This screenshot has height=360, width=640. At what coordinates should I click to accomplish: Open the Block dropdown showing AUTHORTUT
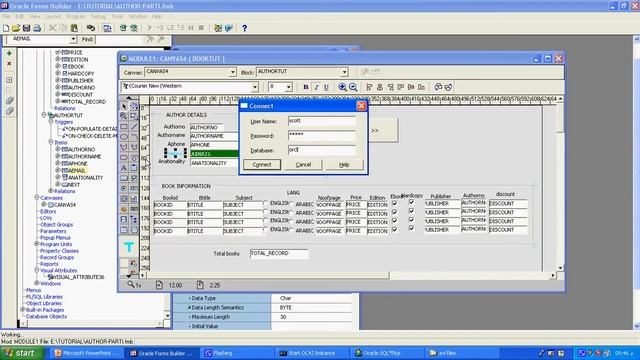pos(344,72)
